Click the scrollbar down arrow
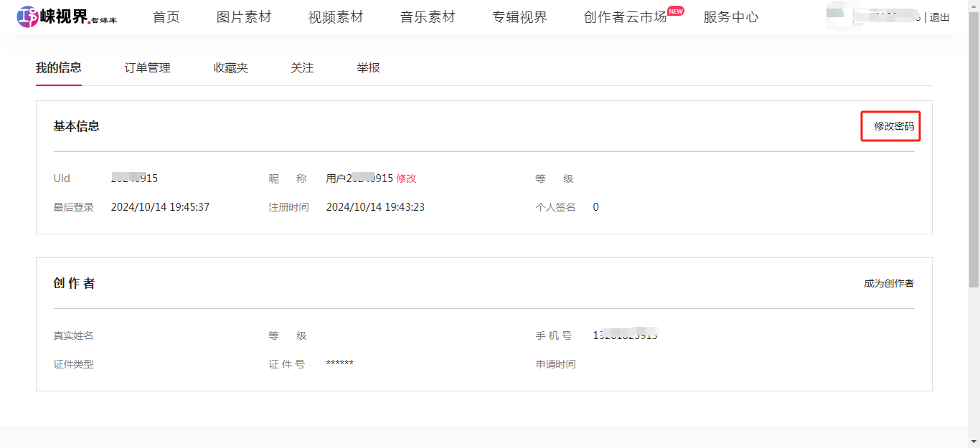Image resolution: width=980 pixels, height=448 pixels. click(974, 442)
